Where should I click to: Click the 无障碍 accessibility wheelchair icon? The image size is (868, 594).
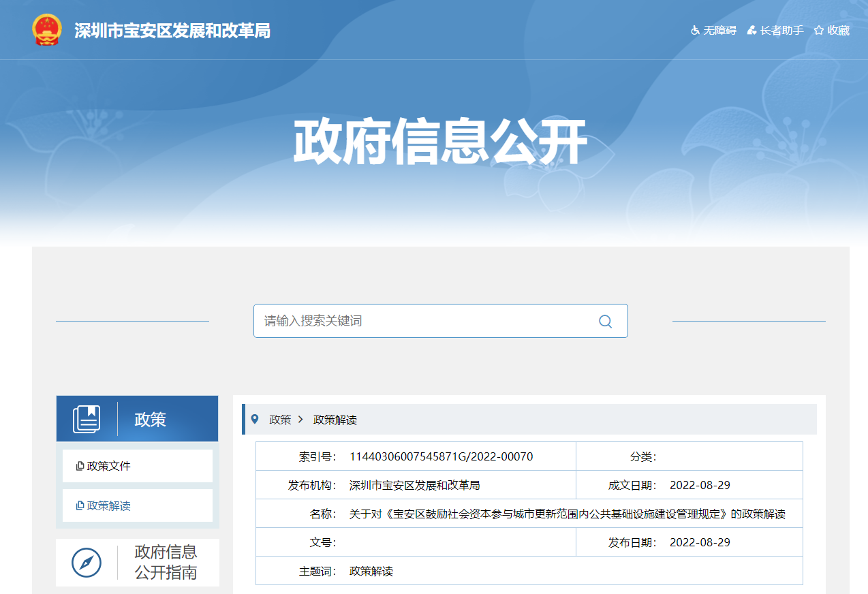point(695,31)
